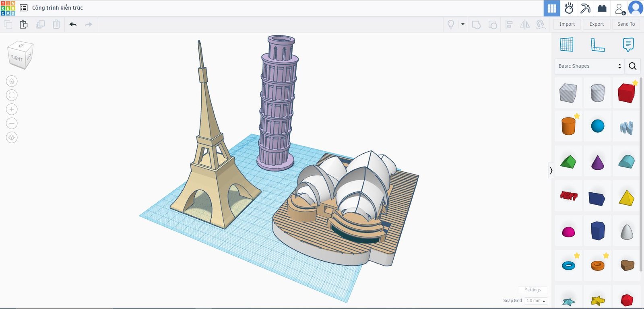Pick the dark blue Wedge shape
The height and width of the screenshot is (309, 644).
[597, 198]
